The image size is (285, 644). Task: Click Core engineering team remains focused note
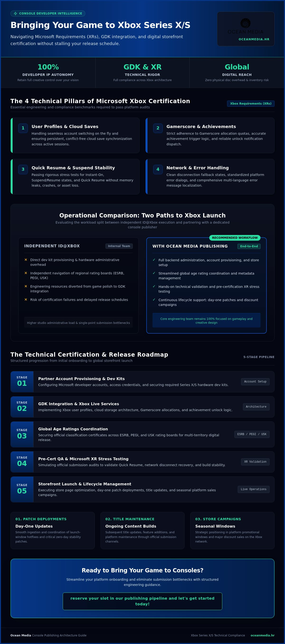tap(206, 321)
